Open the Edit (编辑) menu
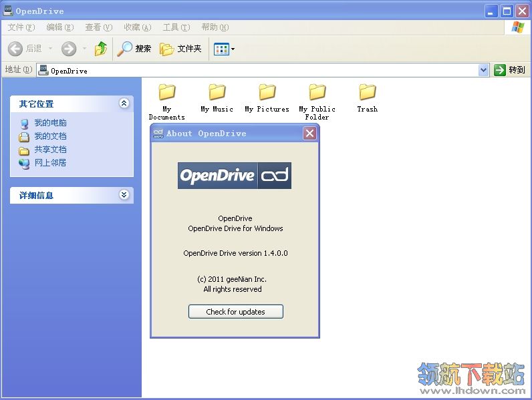 60,27
